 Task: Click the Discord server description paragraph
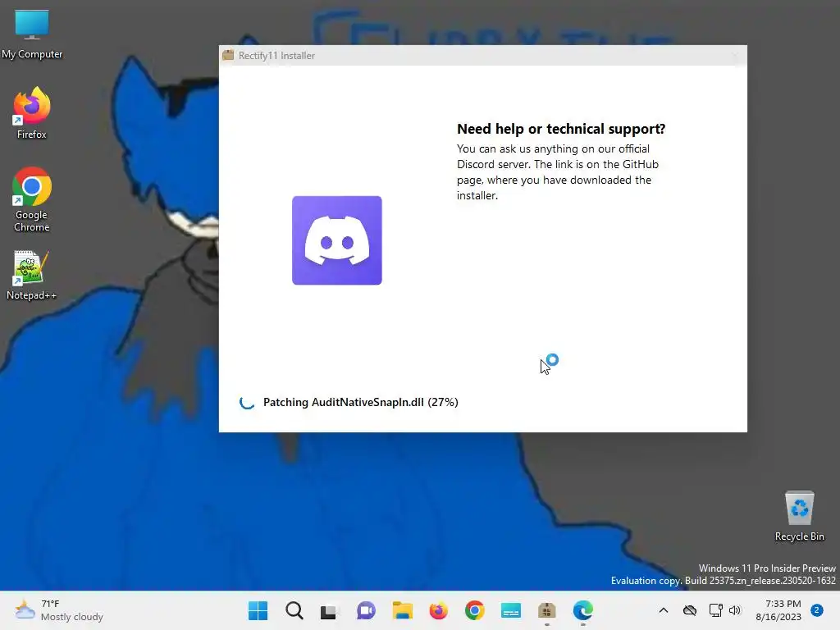tap(558, 172)
